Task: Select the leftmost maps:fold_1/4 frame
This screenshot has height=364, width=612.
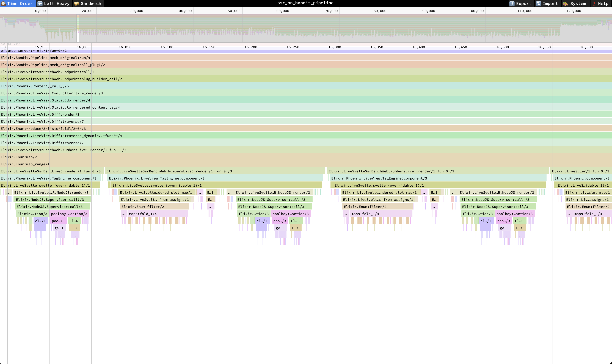Action: 158,214
